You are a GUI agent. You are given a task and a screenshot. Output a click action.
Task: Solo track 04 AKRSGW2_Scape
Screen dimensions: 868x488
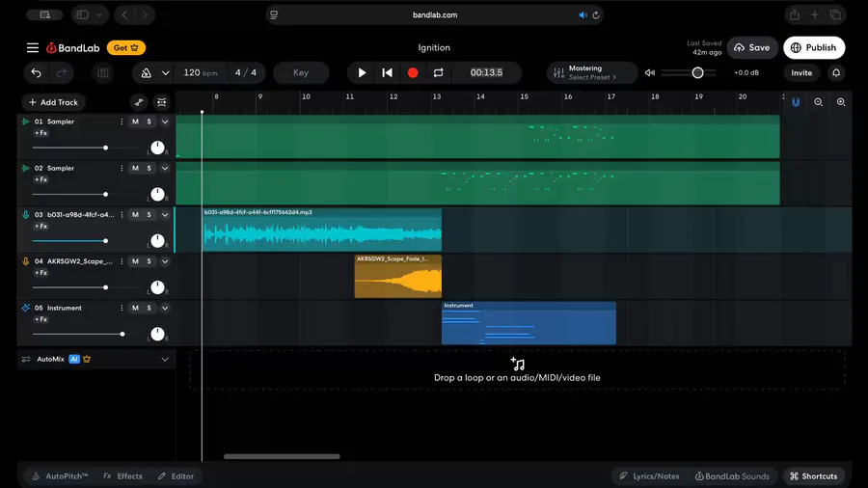(x=149, y=261)
